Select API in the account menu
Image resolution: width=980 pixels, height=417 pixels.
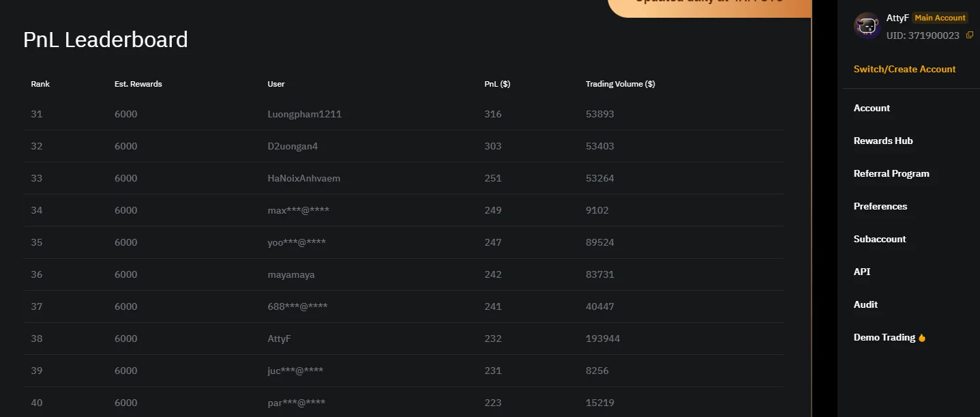point(862,272)
